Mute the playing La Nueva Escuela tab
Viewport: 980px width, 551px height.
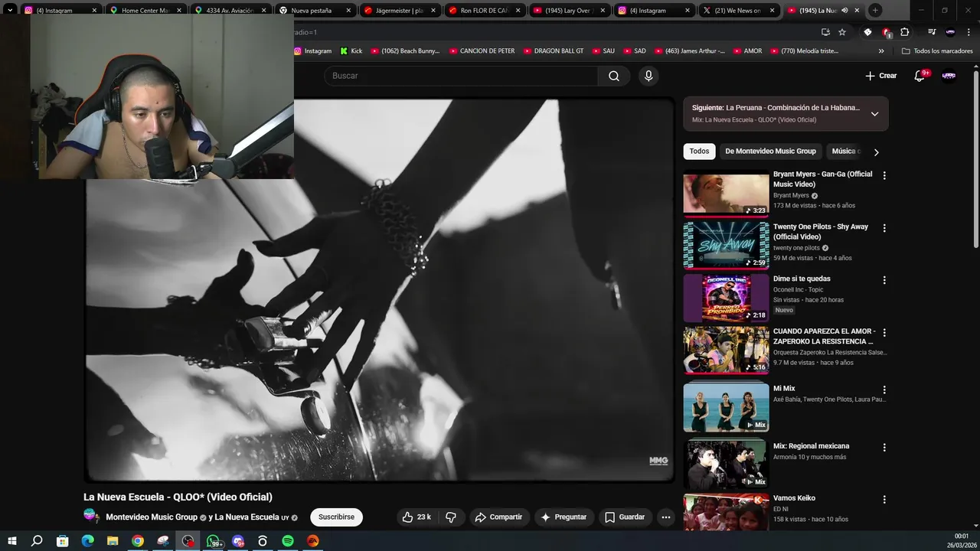(844, 11)
